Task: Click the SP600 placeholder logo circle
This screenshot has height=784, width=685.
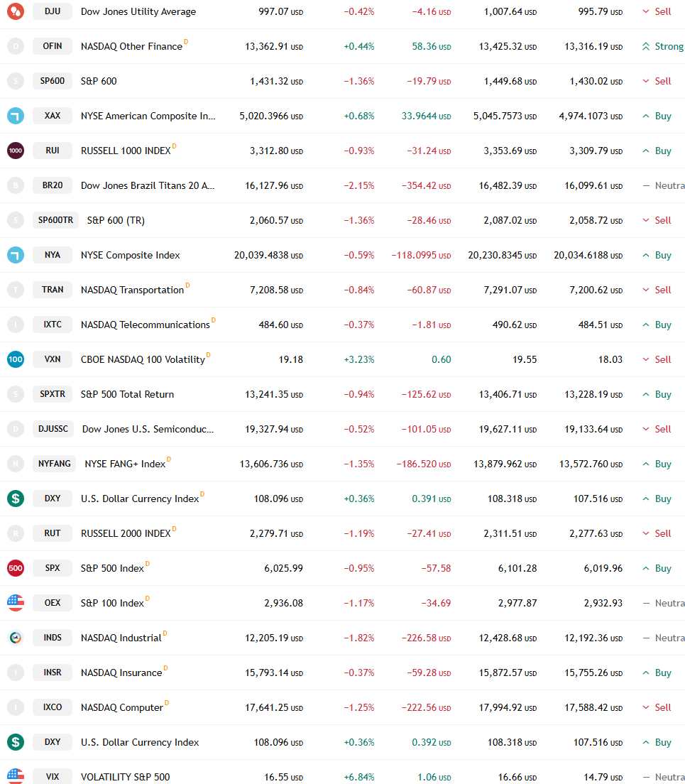Action: (x=16, y=81)
